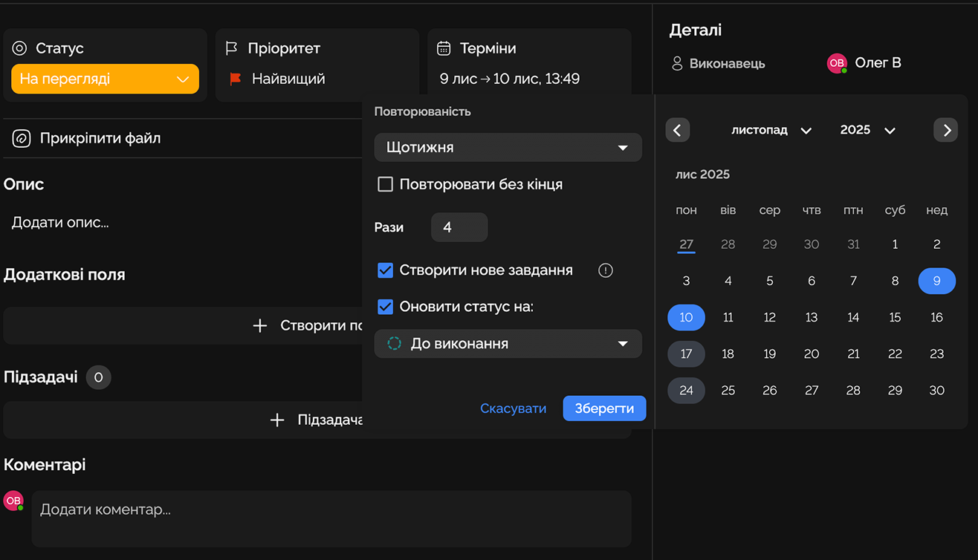
Task: Open the 2025 year dropdown
Action: pos(867,130)
